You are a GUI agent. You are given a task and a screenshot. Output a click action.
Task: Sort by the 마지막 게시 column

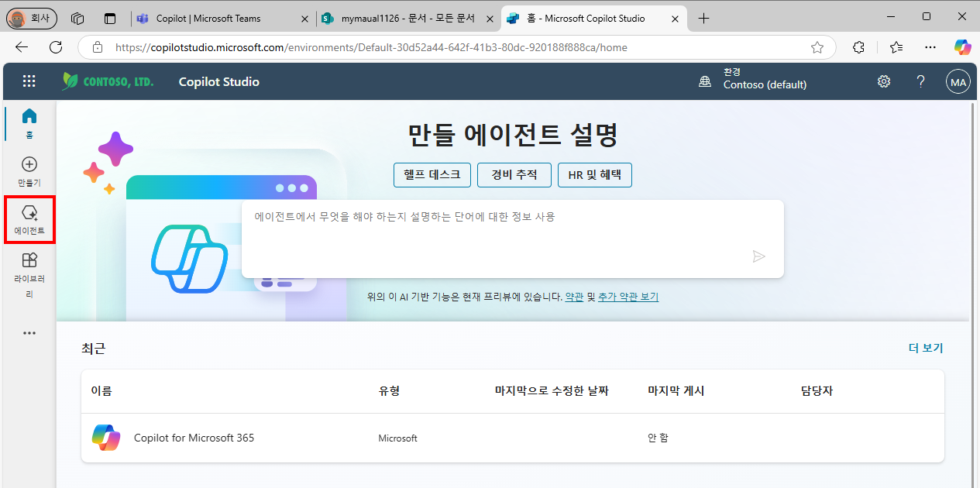pyautogui.click(x=676, y=391)
